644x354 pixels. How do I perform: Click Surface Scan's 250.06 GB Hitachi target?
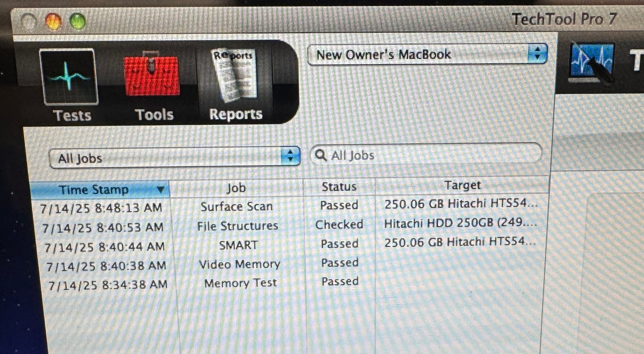tap(461, 204)
